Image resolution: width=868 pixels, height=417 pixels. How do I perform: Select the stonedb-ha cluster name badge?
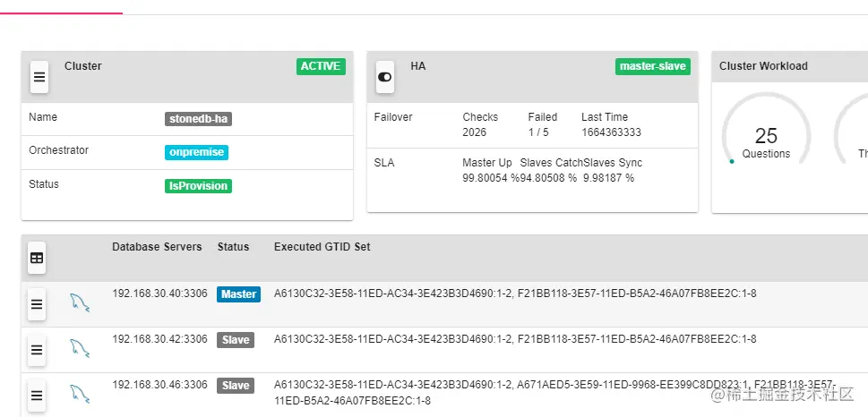[x=198, y=119]
